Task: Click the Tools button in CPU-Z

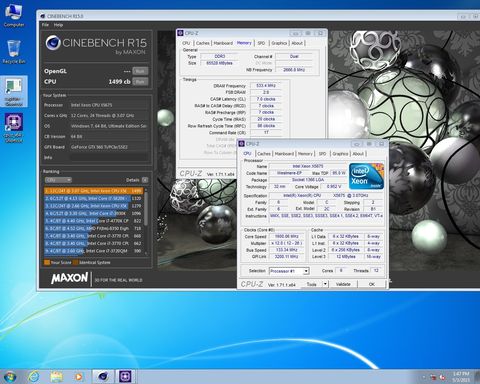Action: click(312, 284)
